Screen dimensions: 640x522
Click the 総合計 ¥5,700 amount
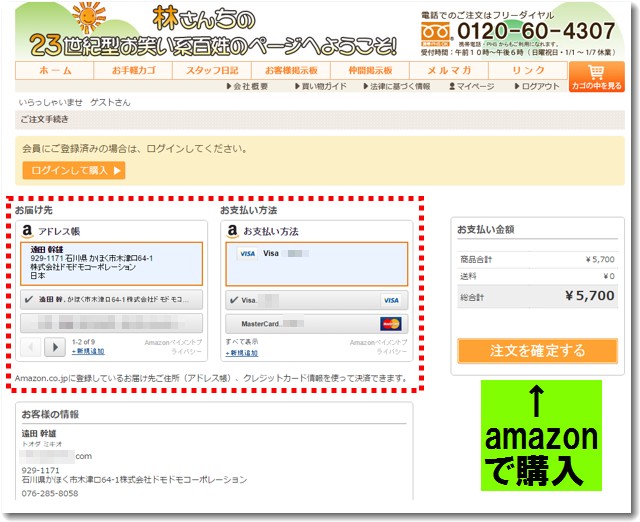coord(590,295)
